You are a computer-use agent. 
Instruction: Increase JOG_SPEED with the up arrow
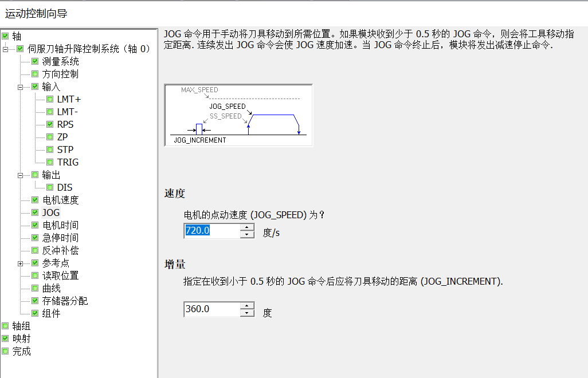point(247,227)
